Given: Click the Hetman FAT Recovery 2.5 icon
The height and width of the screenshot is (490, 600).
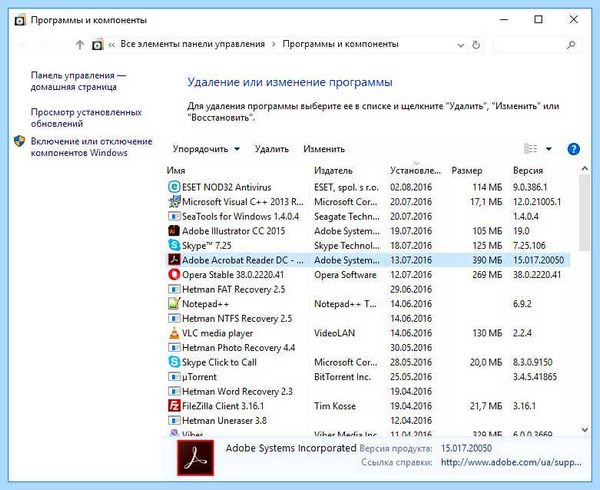Looking at the screenshot, I should pyautogui.click(x=174, y=289).
